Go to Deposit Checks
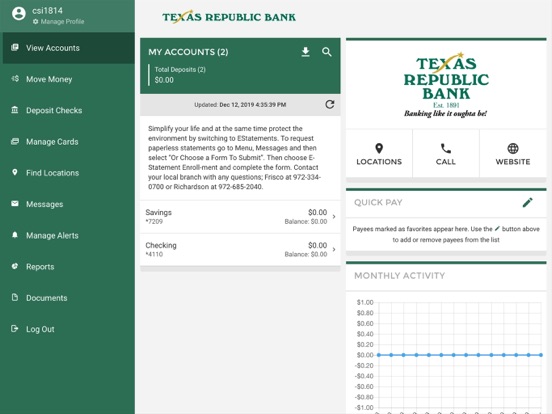Image resolution: width=552 pixels, height=414 pixels. pos(69,111)
